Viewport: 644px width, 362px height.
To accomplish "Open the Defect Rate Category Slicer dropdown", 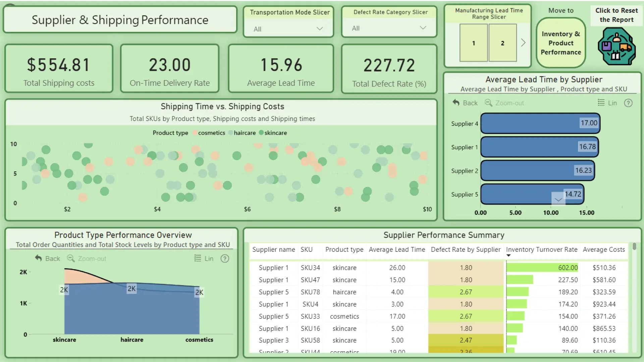I will tap(389, 28).
